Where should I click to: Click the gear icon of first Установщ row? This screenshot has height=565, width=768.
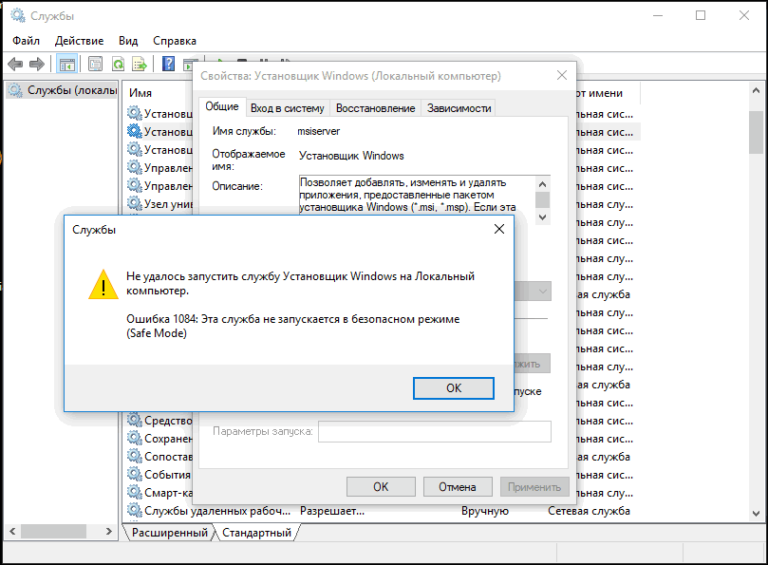coord(134,113)
